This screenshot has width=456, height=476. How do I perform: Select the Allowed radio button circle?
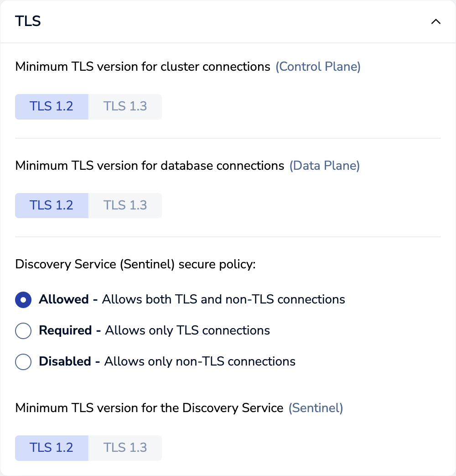tap(23, 299)
